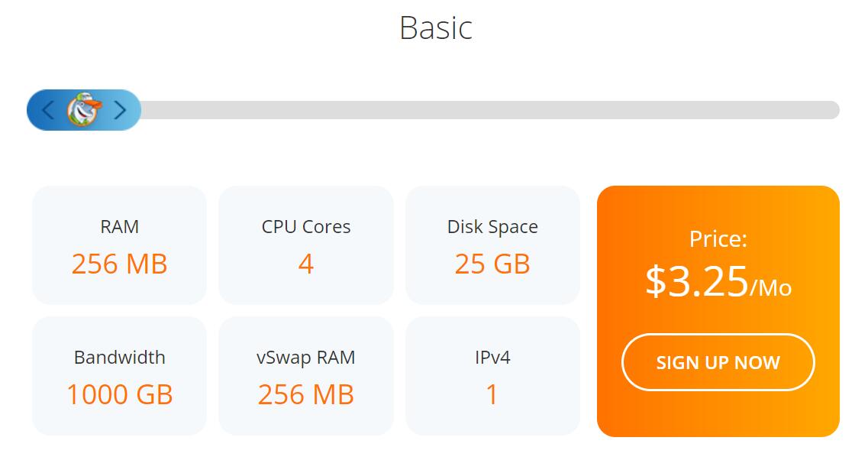Screen dimensions: 868x460
Task: Click the left arrow on slider handle
Action: click(47, 110)
